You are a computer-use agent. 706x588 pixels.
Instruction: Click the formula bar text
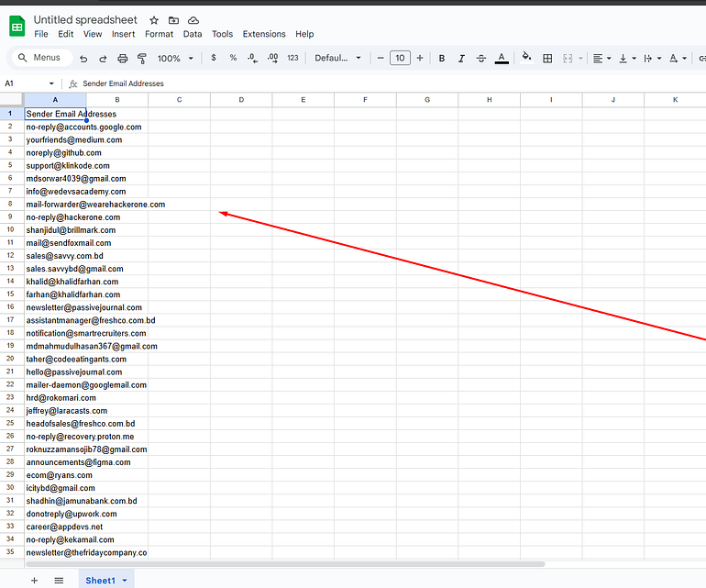(x=123, y=83)
